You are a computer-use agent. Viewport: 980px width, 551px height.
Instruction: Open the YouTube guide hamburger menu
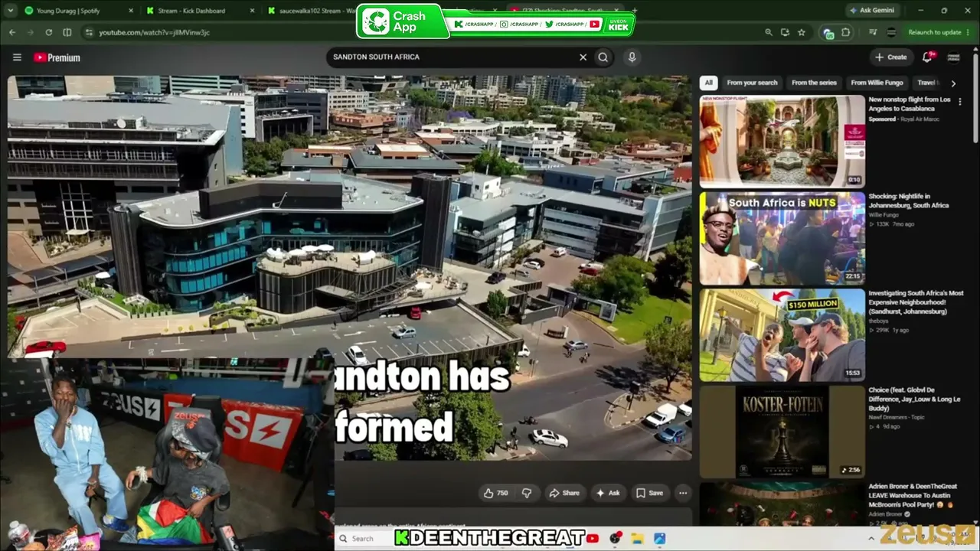[x=17, y=57]
